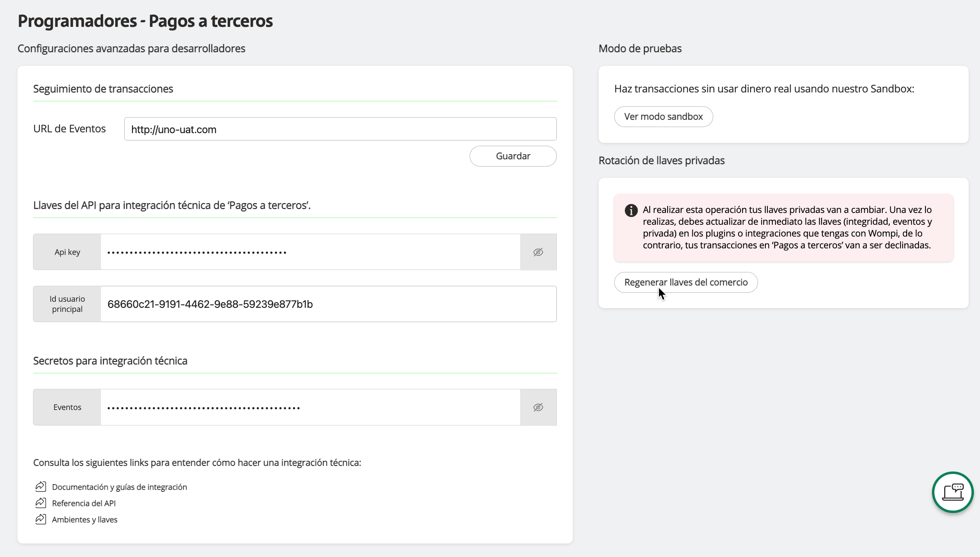The width and height of the screenshot is (980, 557).
Task: Open Documentación y guías de integración
Action: pyautogui.click(x=119, y=486)
